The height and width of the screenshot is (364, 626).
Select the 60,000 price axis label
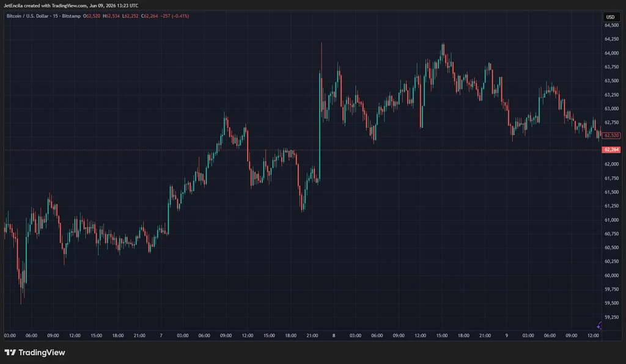coord(611,275)
